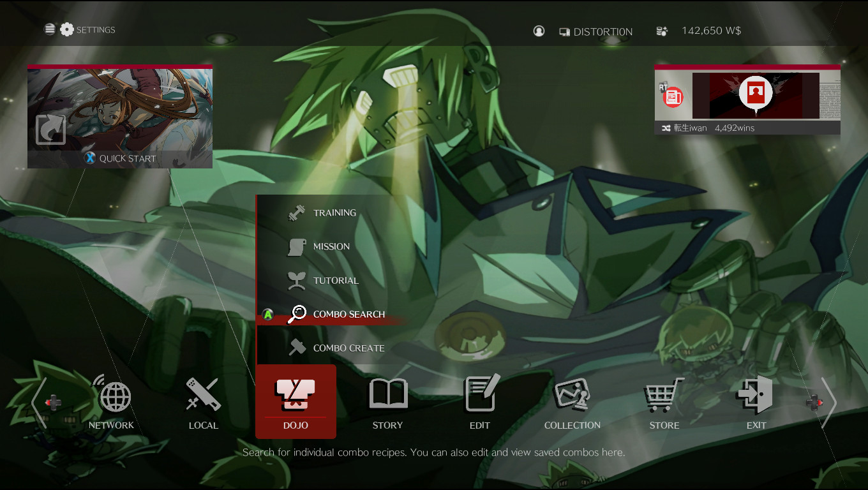This screenshot has width=868, height=490.
Task: Click the Edit notepad icon
Action: coord(480,394)
